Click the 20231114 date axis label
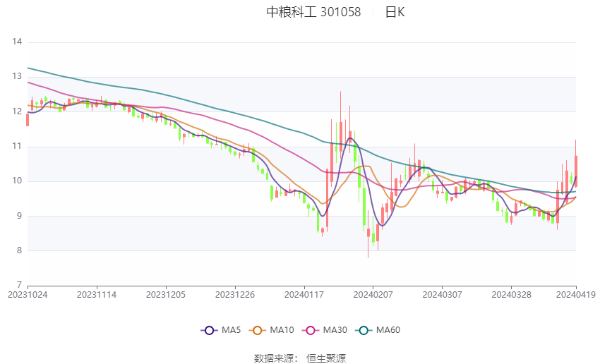 click(x=97, y=295)
